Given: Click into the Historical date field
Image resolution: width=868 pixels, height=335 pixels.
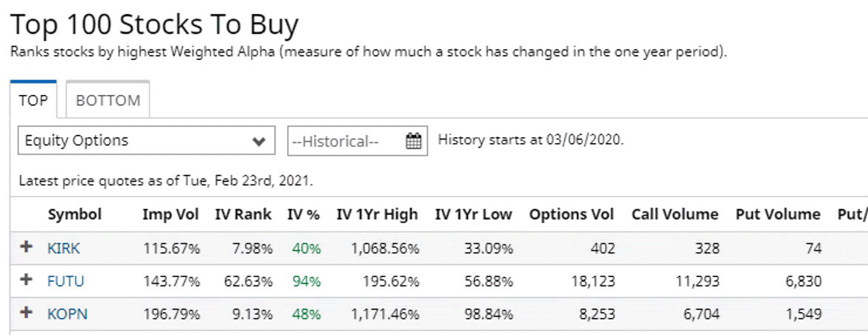Looking at the screenshot, I should [358, 142].
